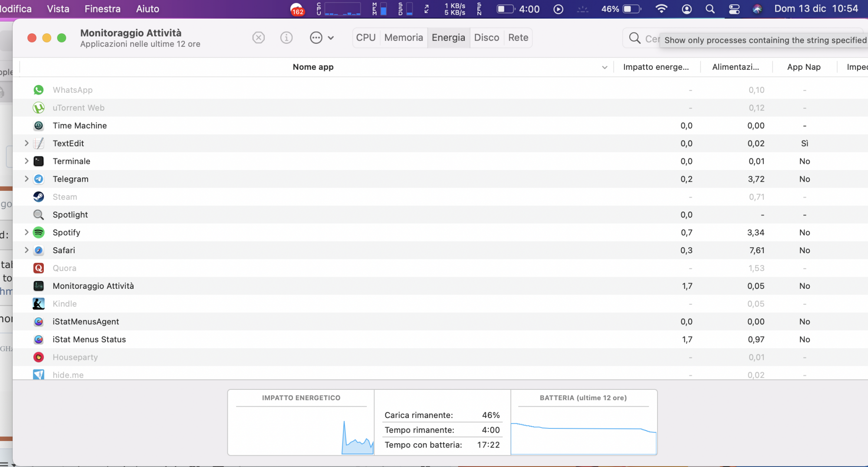The height and width of the screenshot is (467, 868).
Task: Click TextEdit's App Nap value Sì
Action: tap(805, 144)
